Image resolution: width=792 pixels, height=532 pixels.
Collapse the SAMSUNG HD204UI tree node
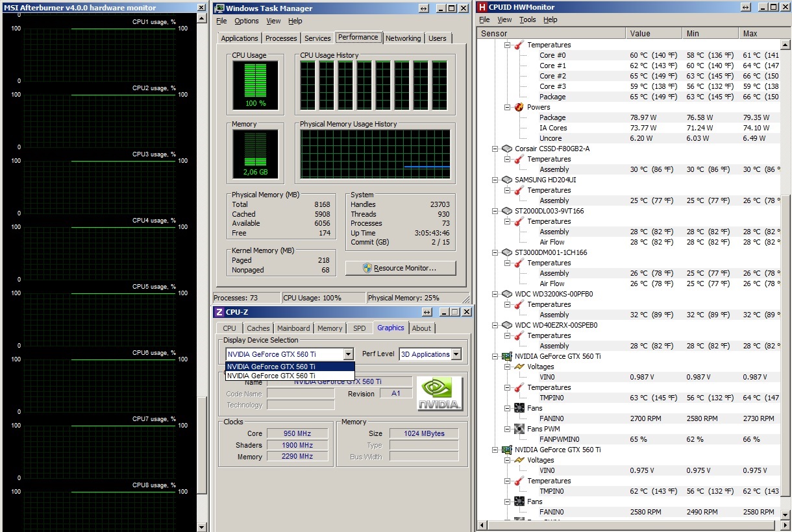495,180
